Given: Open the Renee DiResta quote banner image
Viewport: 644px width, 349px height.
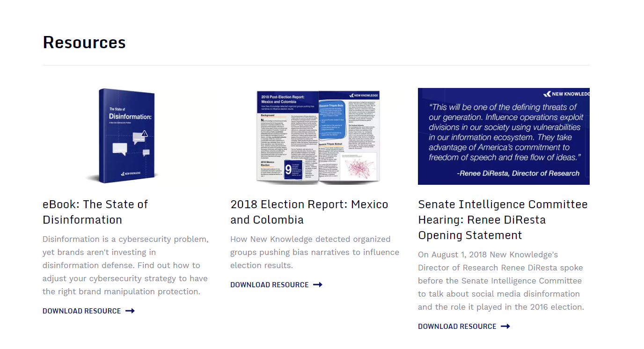Looking at the screenshot, I should [504, 136].
